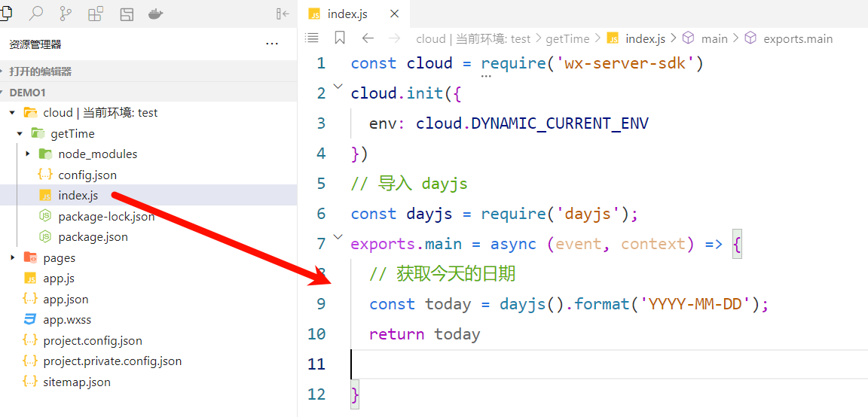
Task: Click DYNAMIC_CURRENT_ENV on line 3
Action: coord(560,123)
